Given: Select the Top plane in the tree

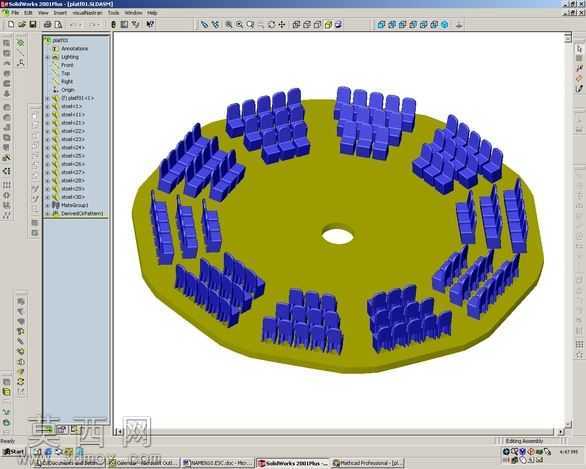Looking at the screenshot, I should [65, 73].
